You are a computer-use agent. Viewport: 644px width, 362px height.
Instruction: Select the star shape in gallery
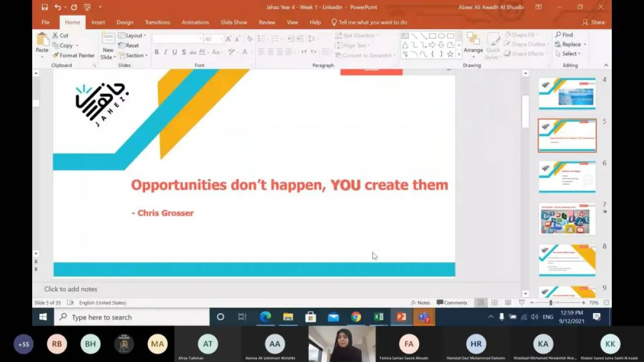pos(450,54)
